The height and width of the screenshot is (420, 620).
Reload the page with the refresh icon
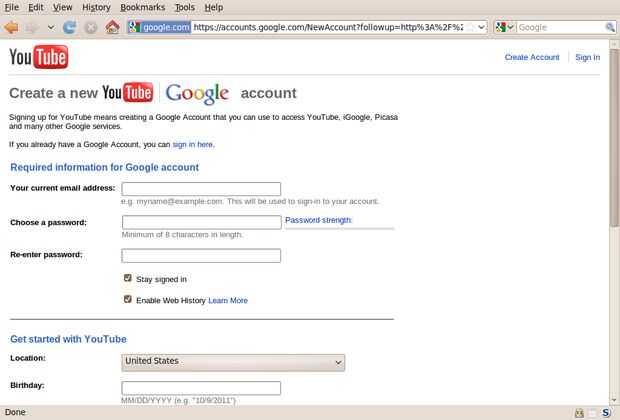[70, 27]
